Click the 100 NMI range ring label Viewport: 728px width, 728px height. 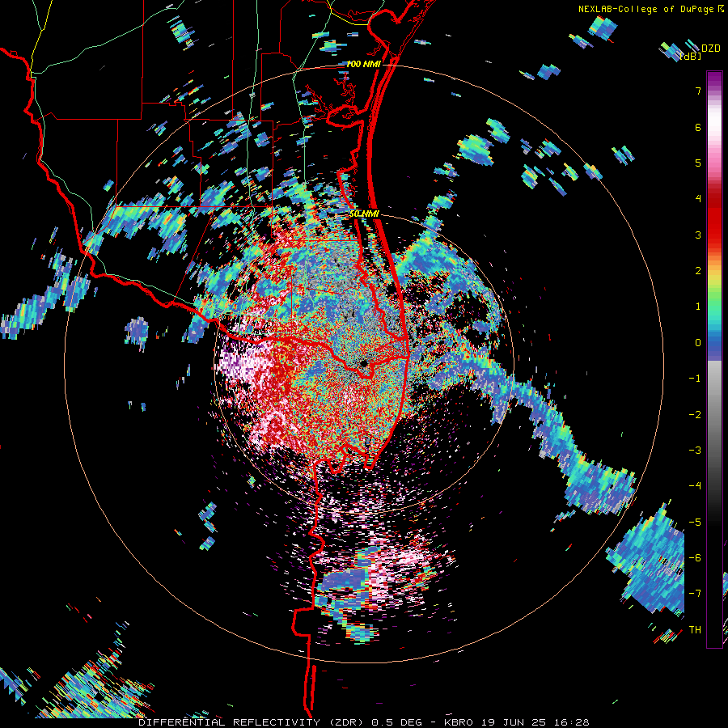point(363,64)
